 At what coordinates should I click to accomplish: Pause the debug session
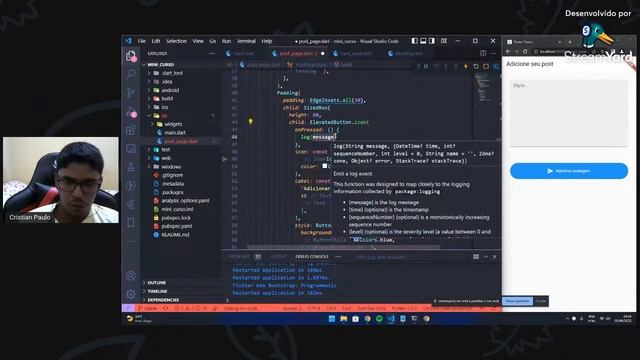426,66
